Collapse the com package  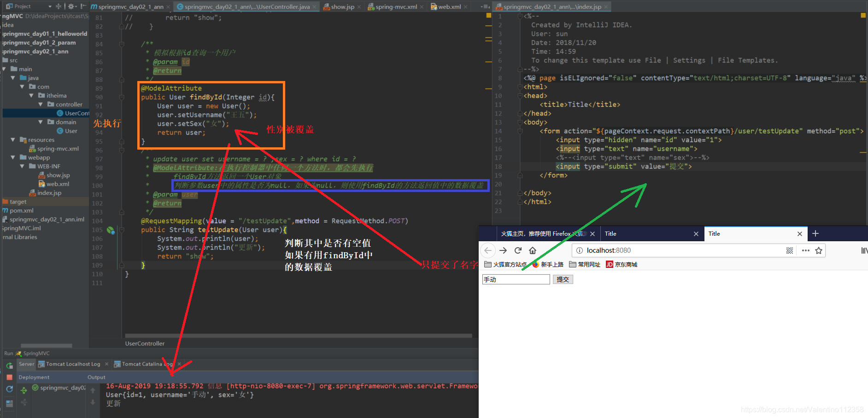22,87
